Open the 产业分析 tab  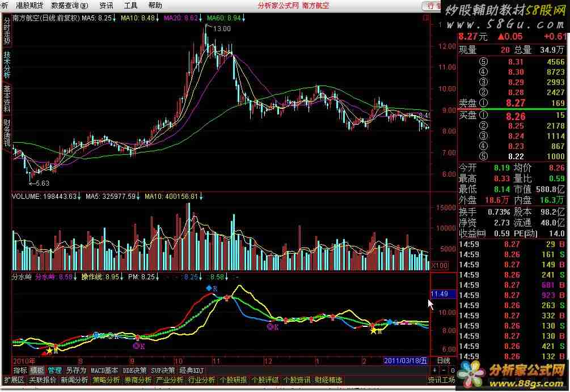170,380
